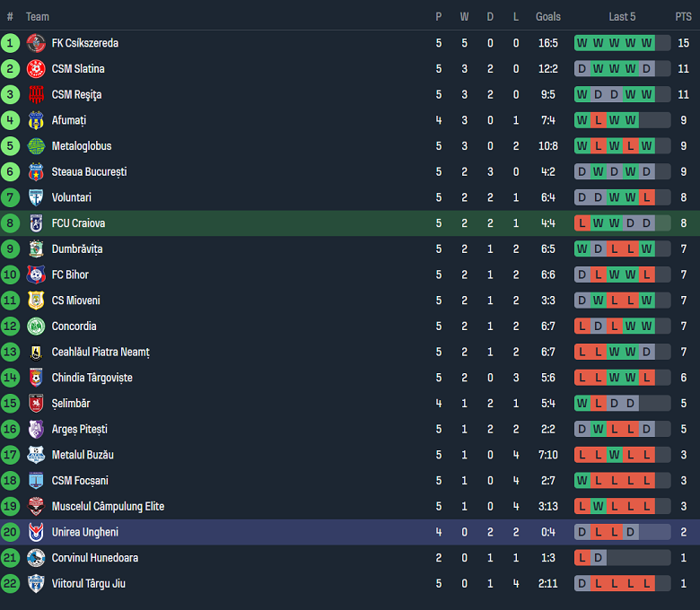Open the CSM Reșița team page
The width and height of the screenshot is (700, 610).
(x=76, y=95)
